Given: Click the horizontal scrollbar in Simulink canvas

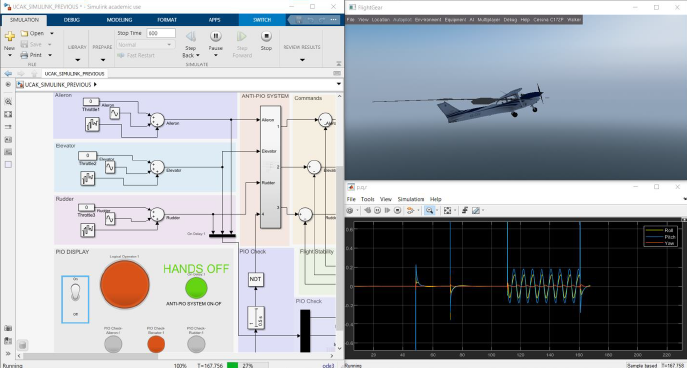Looking at the screenshot, I should 91,356.
